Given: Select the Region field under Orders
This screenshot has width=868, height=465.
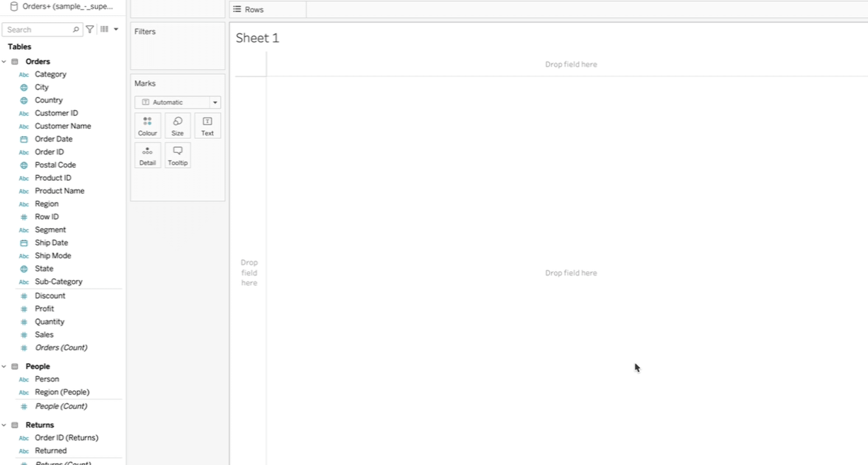Looking at the screenshot, I should [x=47, y=204].
